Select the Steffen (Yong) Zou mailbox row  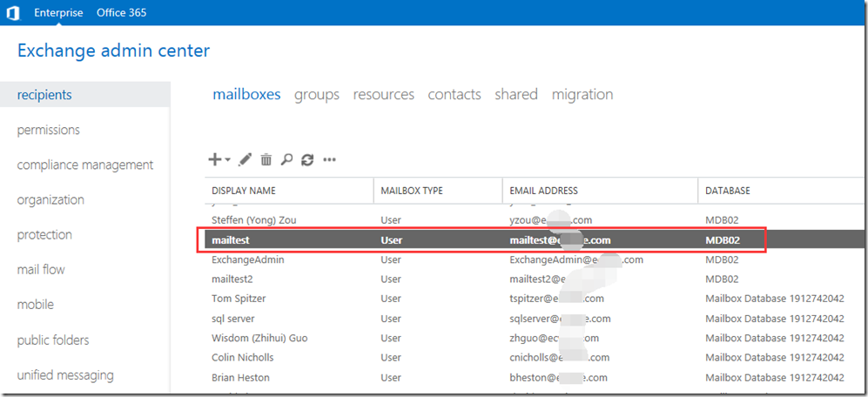(534, 220)
